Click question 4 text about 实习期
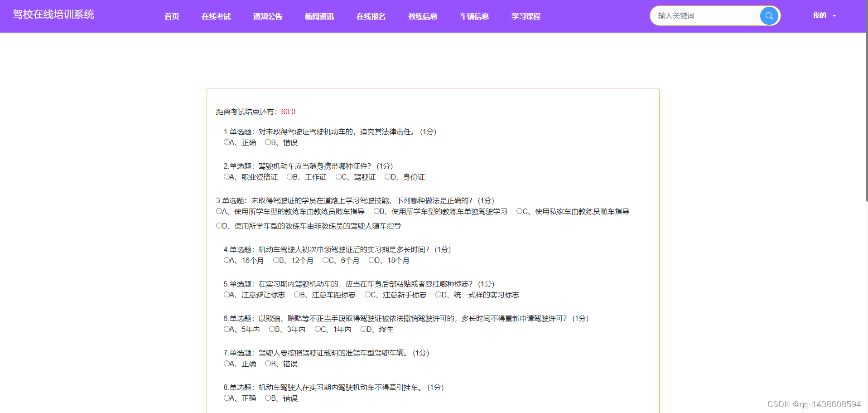This screenshot has width=868, height=413. click(x=337, y=250)
